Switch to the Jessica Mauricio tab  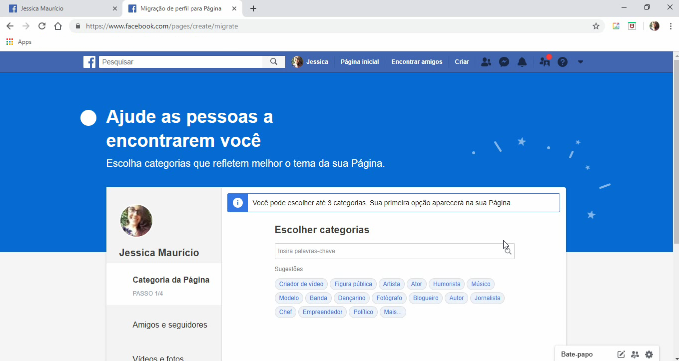61,9
